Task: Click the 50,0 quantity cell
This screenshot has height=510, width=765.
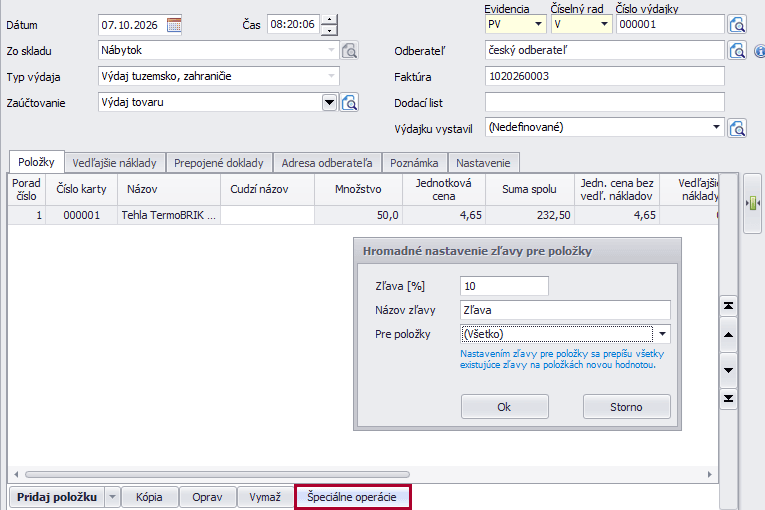Action: (x=358, y=215)
